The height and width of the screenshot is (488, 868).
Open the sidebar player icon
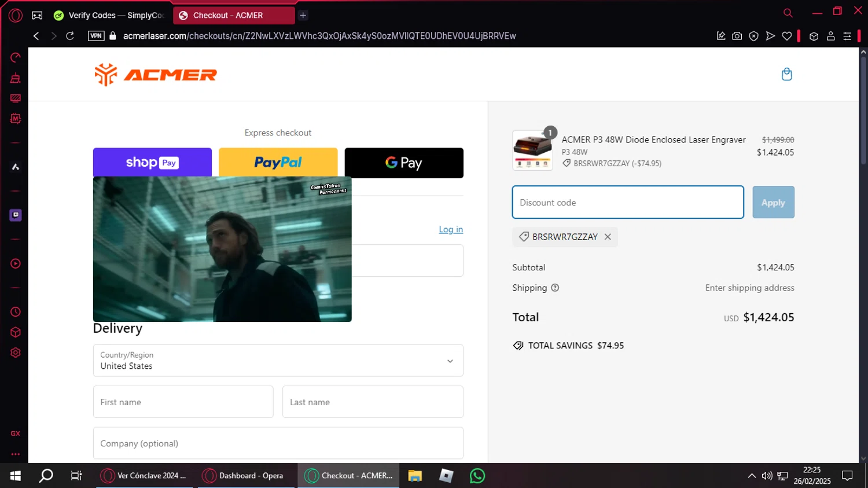pyautogui.click(x=16, y=263)
